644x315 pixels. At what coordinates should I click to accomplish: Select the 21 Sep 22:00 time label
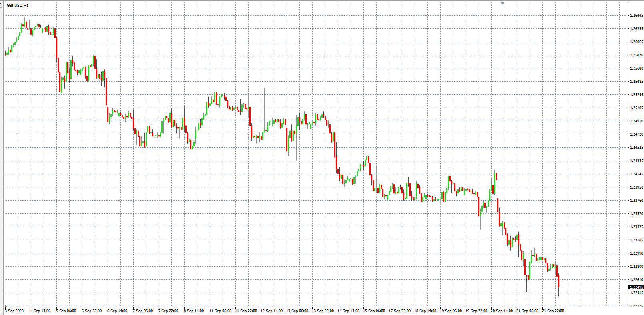coord(553,311)
